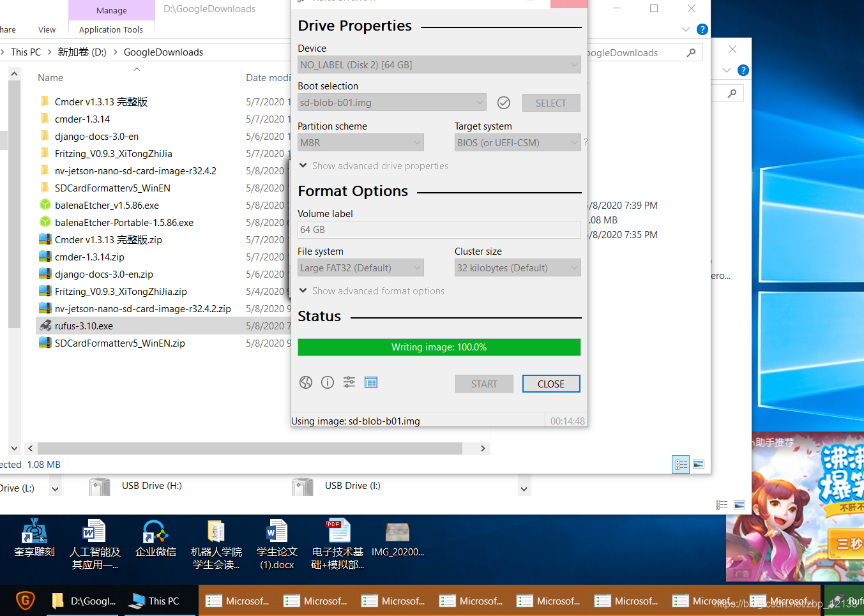Image resolution: width=864 pixels, height=616 pixels.
Task: Open the Manage ribbon tab
Action: [x=112, y=10]
